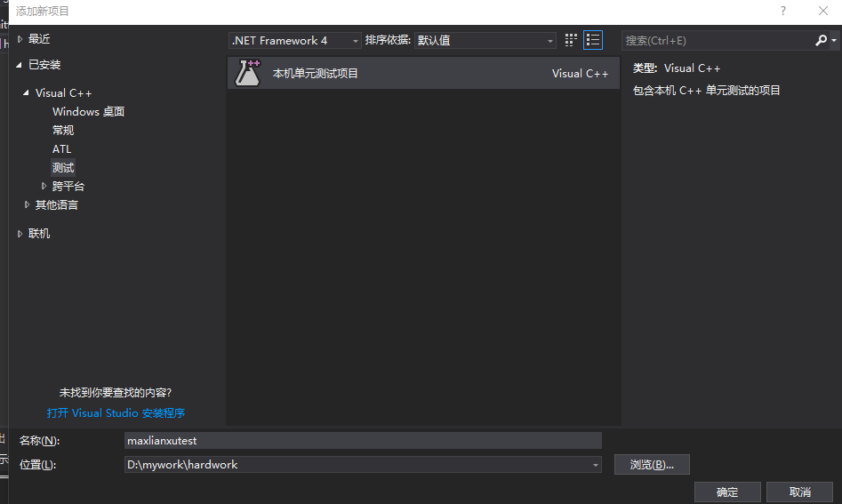Expand the 跨平台 node

pos(44,186)
